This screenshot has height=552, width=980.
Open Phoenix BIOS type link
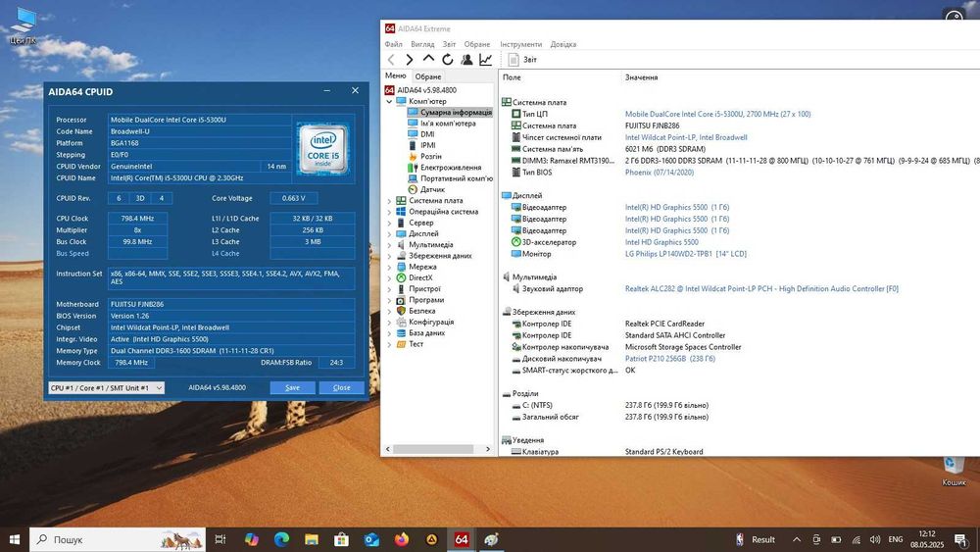pyautogui.click(x=660, y=173)
